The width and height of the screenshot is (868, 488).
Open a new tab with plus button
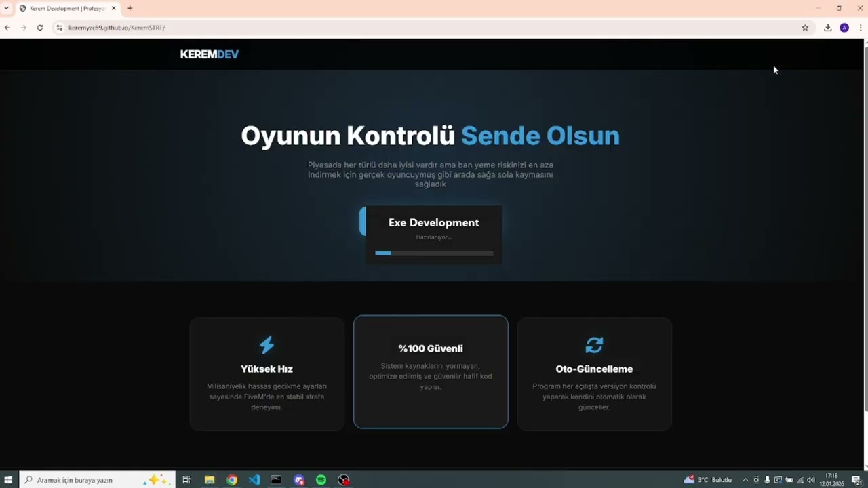click(x=130, y=9)
